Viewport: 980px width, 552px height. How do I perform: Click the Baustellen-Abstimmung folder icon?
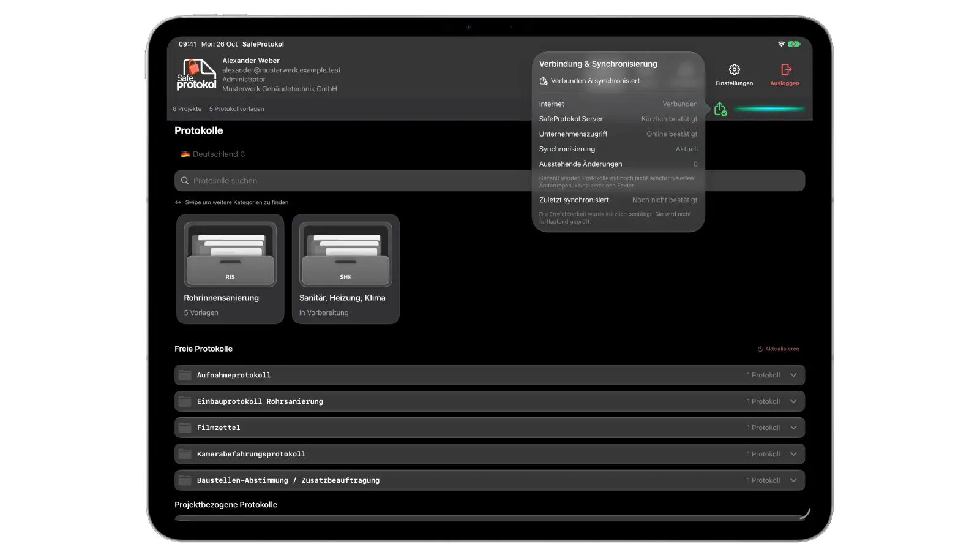185,480
